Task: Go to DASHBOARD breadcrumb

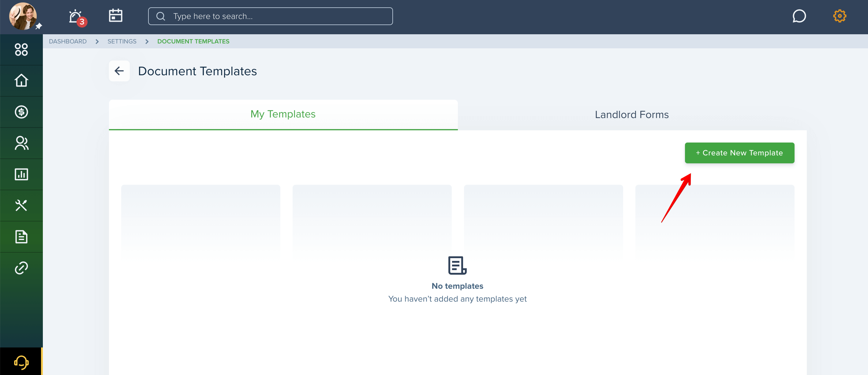Action: point(68,41)
